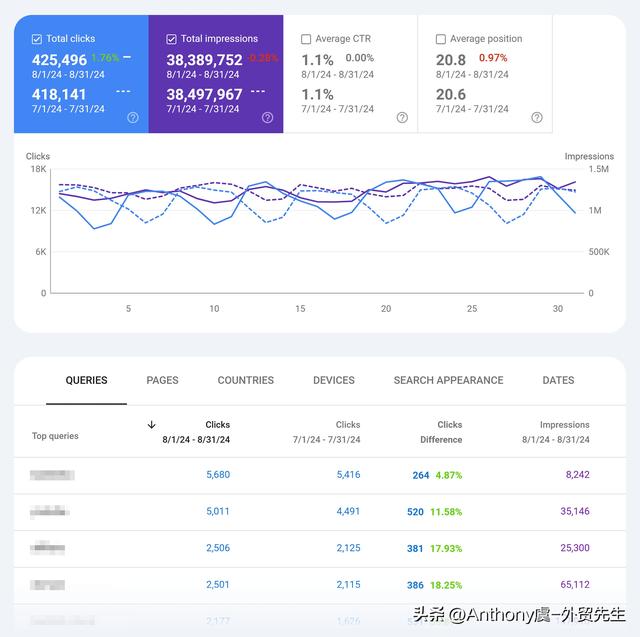The image size is (640, 637).
Task: Click the 386 18.25% difference cell
Action: tap(435, 585)
